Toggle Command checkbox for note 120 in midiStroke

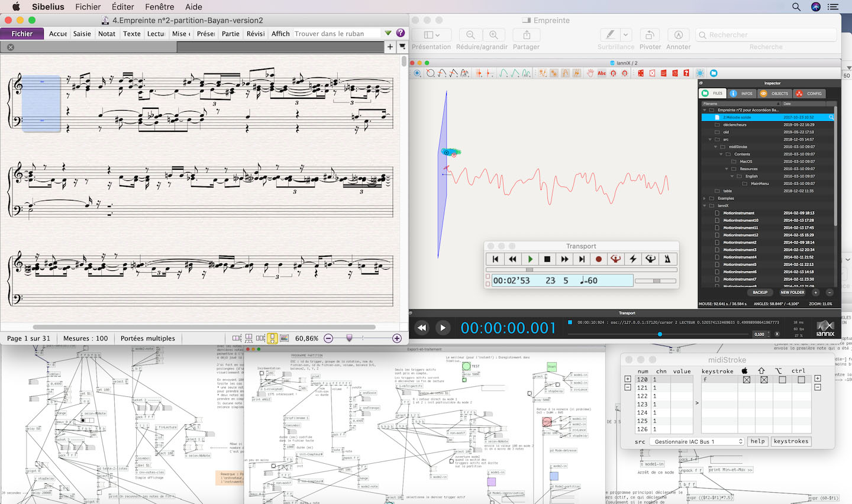click(747, 380)
